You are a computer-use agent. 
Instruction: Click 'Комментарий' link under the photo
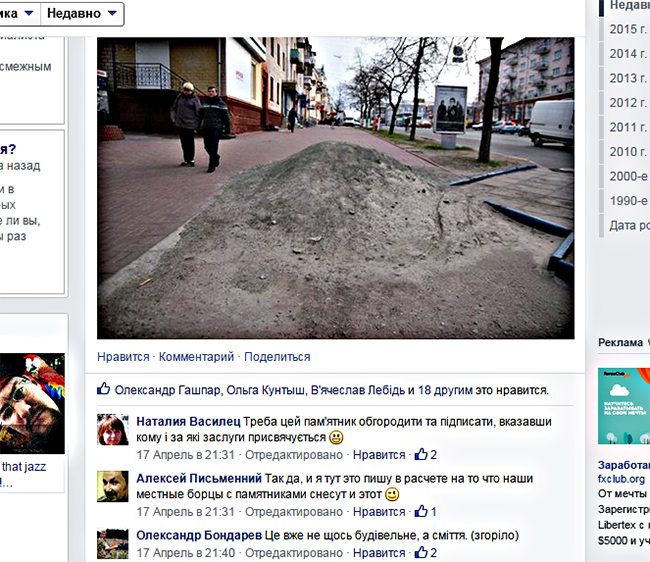pyautogui.click(x=196, y=357)
